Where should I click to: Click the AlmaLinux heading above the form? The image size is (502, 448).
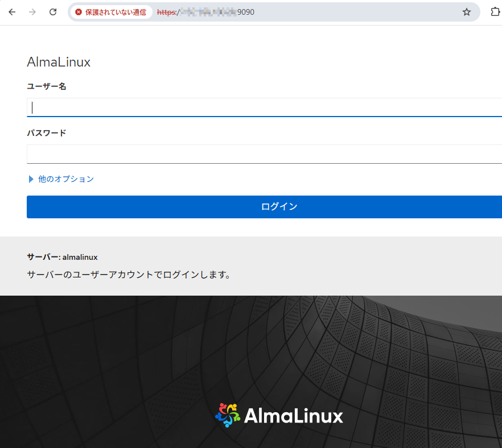pyautogui.click(x=59, y=63)
